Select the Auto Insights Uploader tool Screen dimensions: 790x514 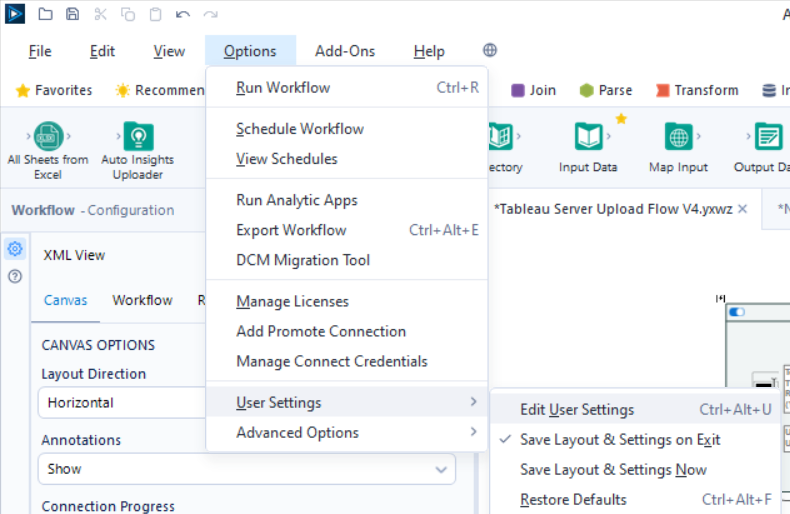138,151
